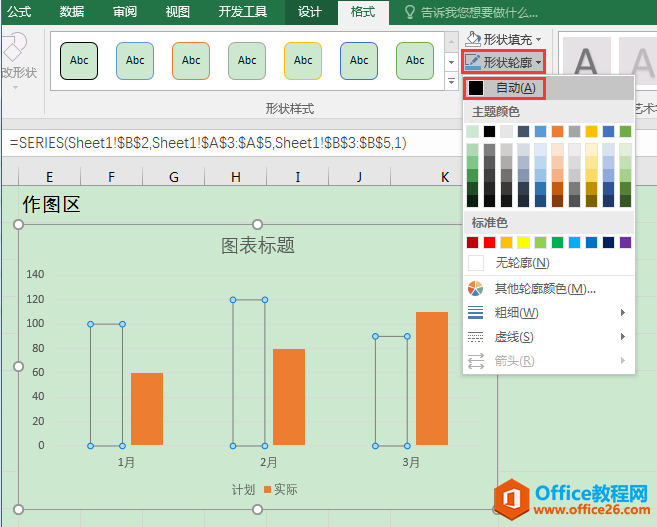Select the orange 实际 bar for 3月

(x=432, y=378)
